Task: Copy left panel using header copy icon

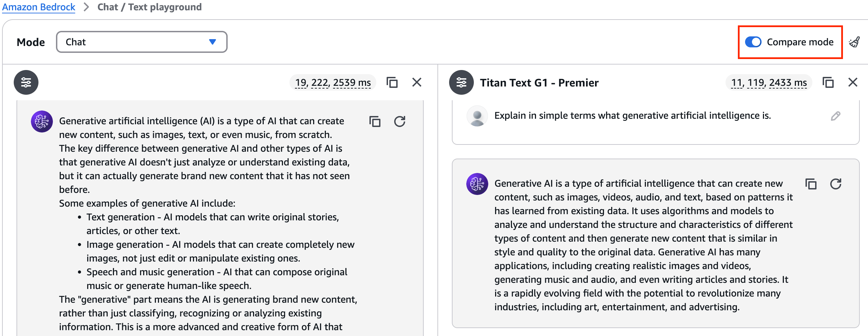Action: [x=392, y=82]
